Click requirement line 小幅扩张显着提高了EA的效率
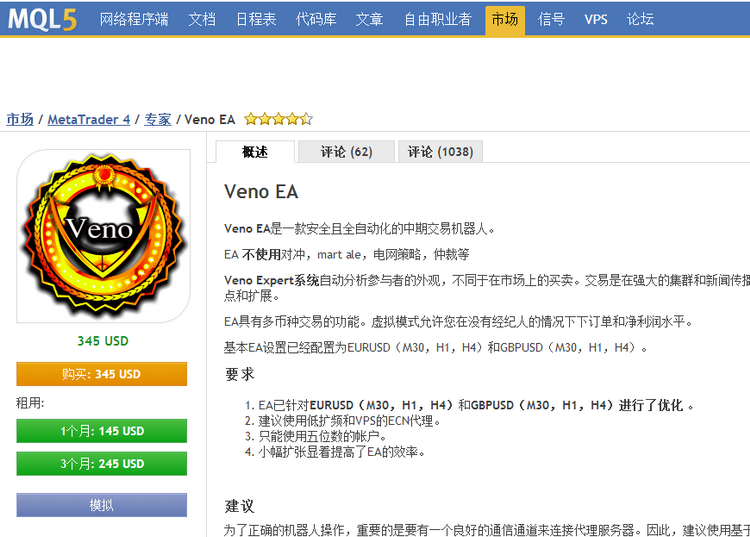Viewport: 750px width, 537px height. (342, 451)
